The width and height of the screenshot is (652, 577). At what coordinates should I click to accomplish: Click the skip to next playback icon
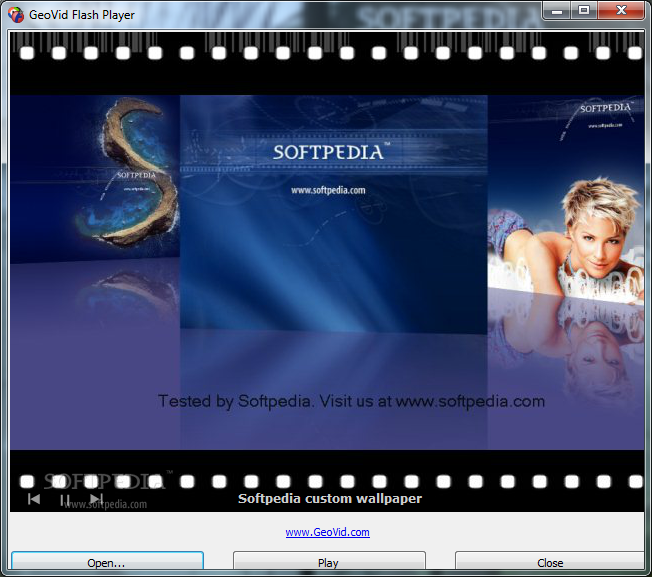pyautogui.click(x=96, y=499)
